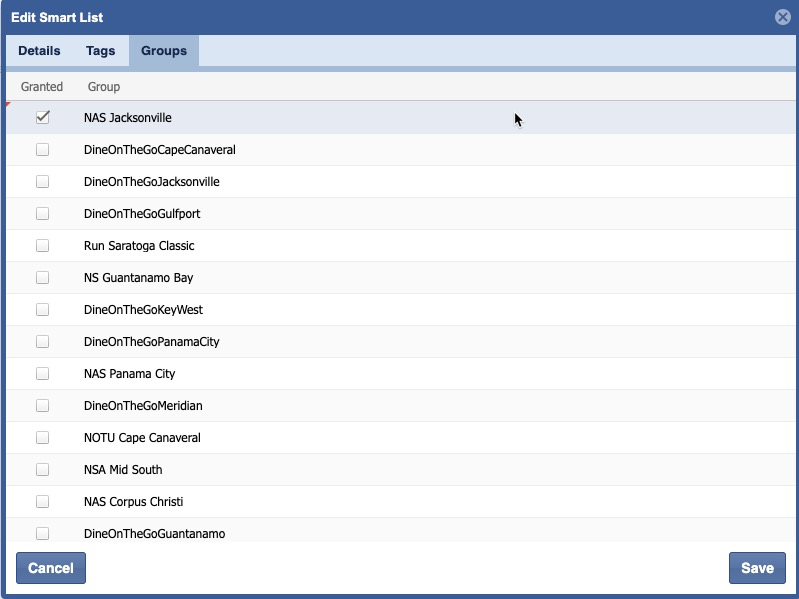Grant the NOTU Cape Canaveral group

coord(43,438)
